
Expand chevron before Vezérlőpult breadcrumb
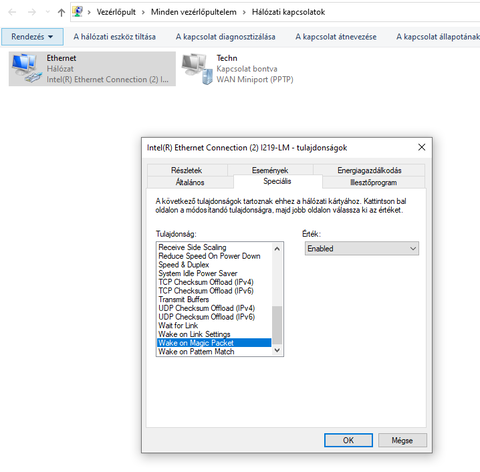[x=89, y=12]
